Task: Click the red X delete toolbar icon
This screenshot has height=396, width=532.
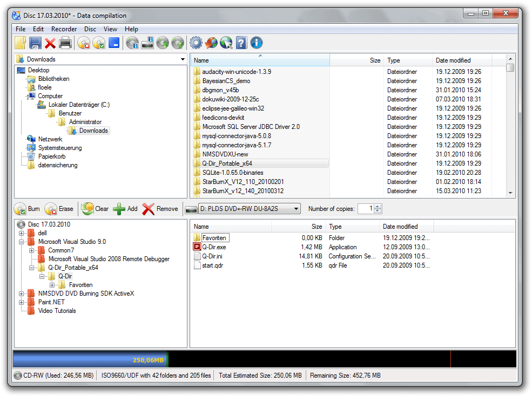Action: (x=50, y=43)
